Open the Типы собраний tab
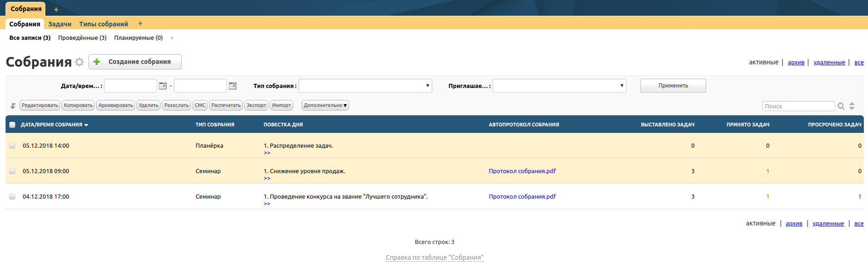The width and height of the screenshot is (868, 263). 104,24
